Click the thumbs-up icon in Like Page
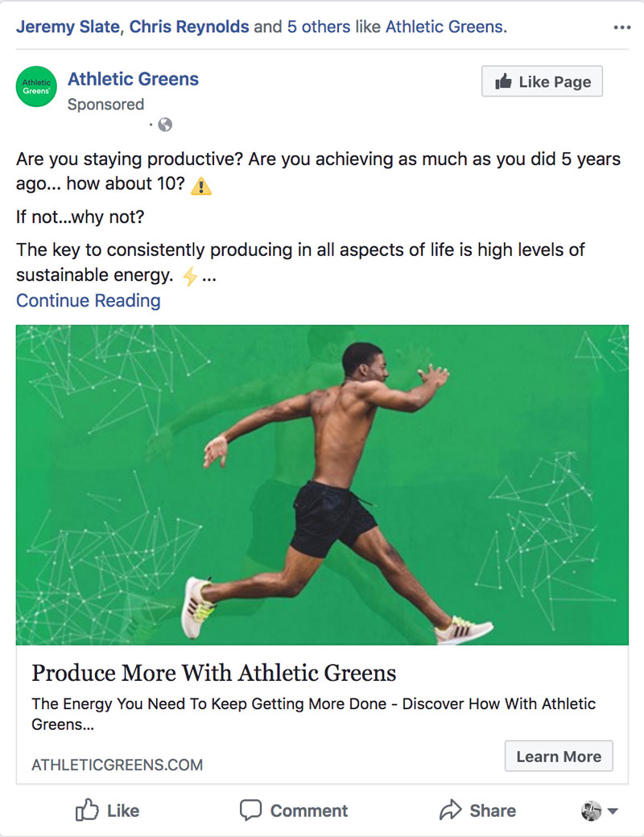Image resolution: width=644 pixels, height=837 pixels. 504,81
